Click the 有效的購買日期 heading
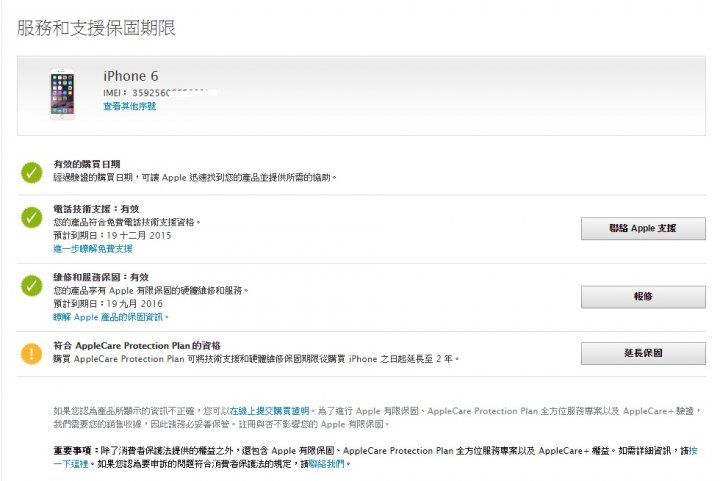This screenshot has width=720, height=481. point(87,164)
